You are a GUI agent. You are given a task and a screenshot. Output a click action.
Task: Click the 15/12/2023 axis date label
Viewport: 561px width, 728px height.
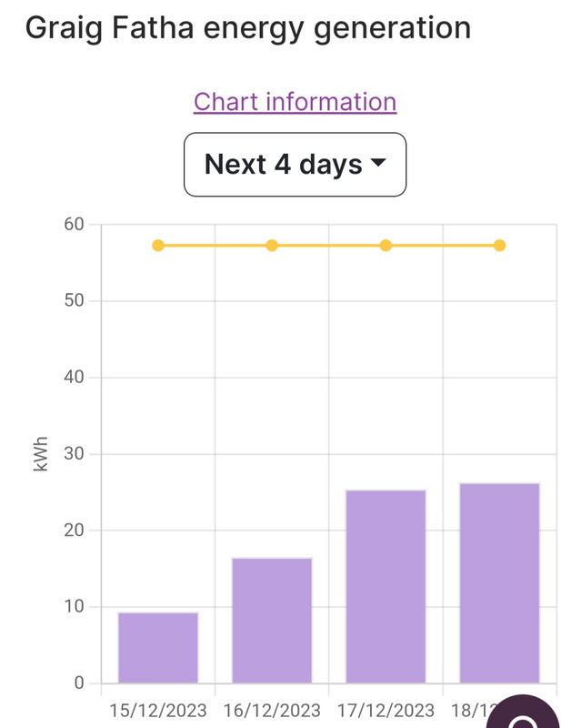pos(158,711)
